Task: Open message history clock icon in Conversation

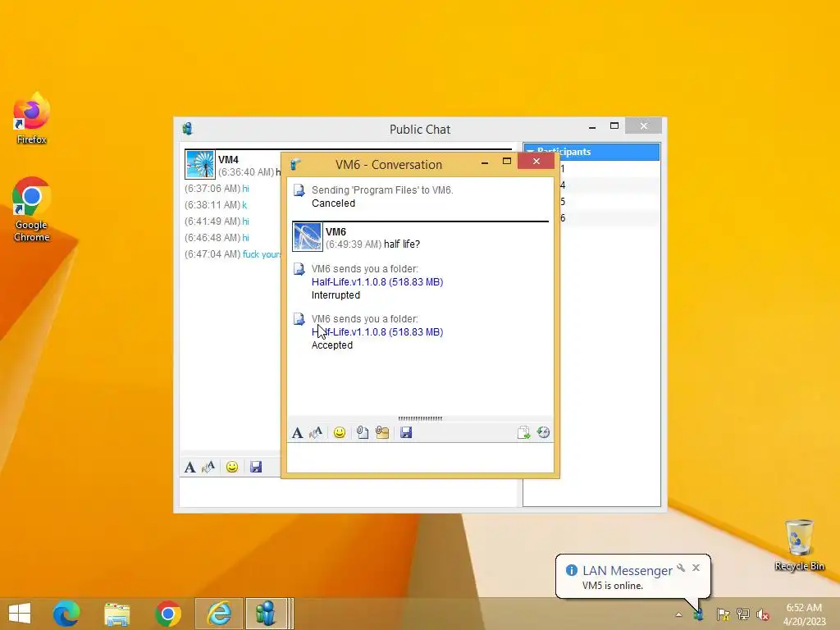Action: (x=543, y=433)
